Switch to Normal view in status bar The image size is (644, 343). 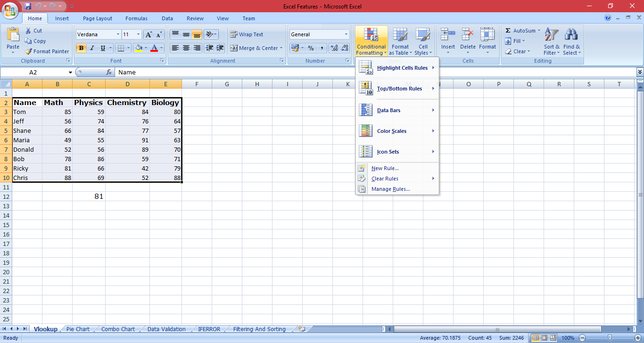[536, 338]
